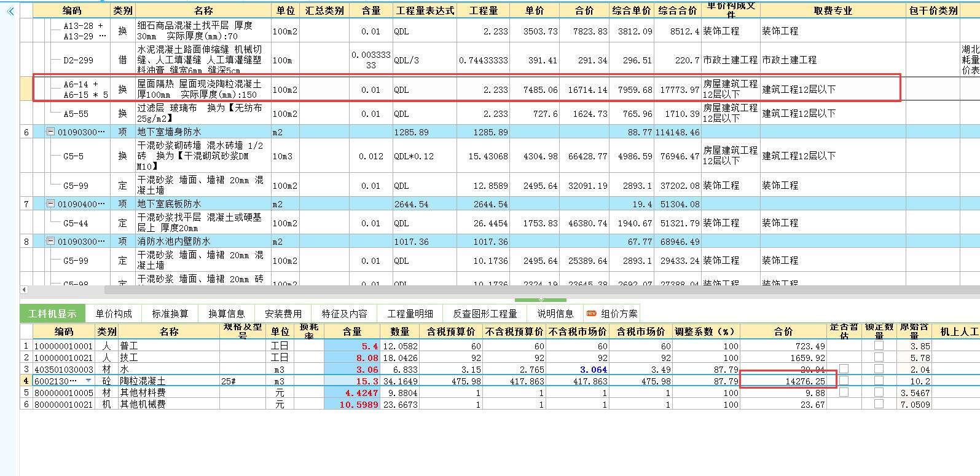The width and height of the screenshot is (980, 476).
Task: Click the 汇总类别 column header
Action: pos(324,10)
